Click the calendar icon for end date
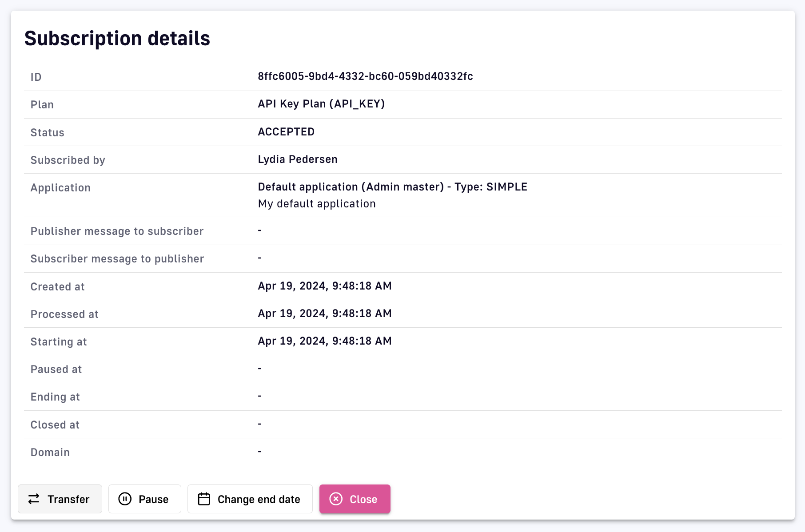 (204, 499)
